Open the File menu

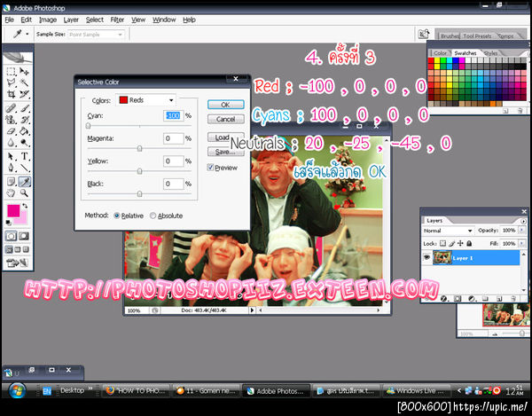click(9, 20)
